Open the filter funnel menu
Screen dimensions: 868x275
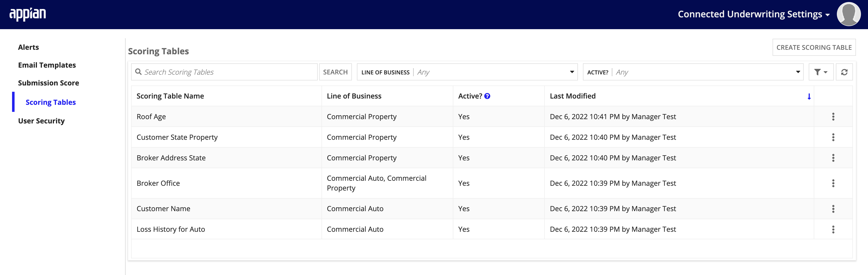821,72
